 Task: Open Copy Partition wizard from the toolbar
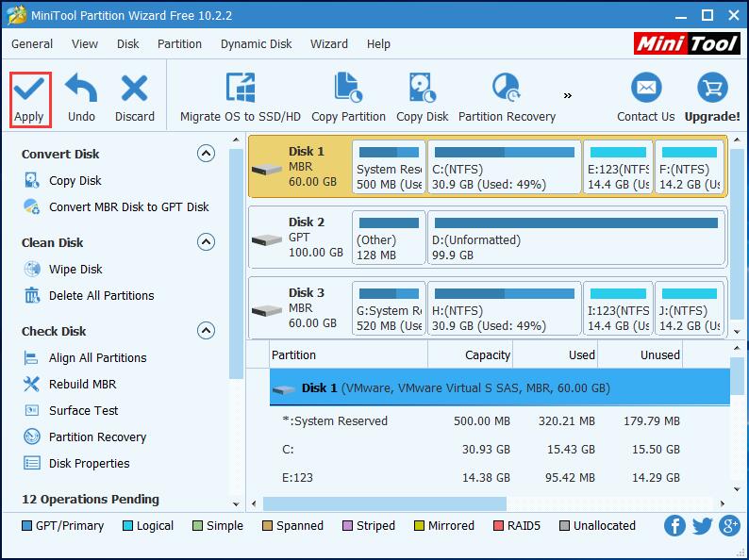coord(348,99)
